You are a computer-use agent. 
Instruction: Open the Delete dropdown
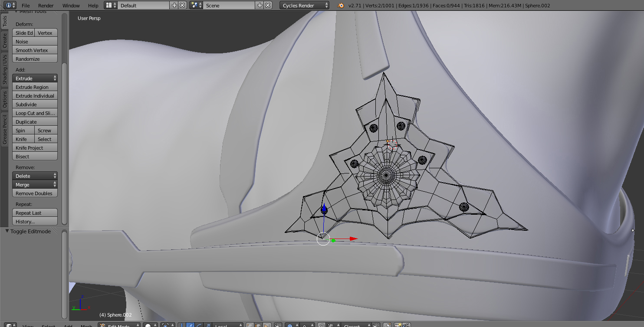35,176
